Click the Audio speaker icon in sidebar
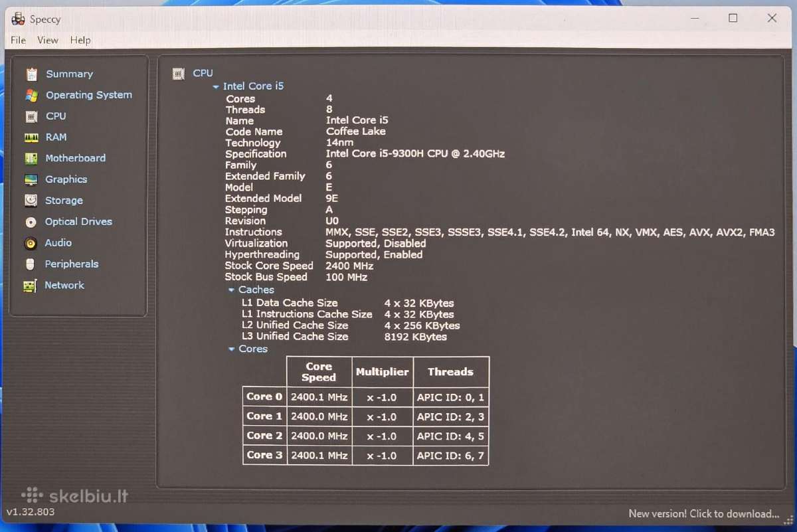The height and width of the screenshot is (532, 797). (31, 243)
